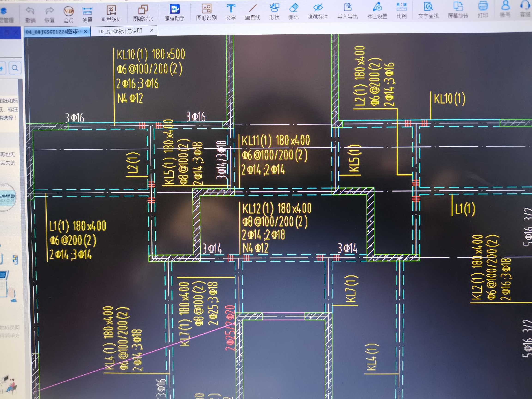Click the 2Φ14;2Φ18 text under KL12
The image size is (532, 399).
tap(263, 235)
